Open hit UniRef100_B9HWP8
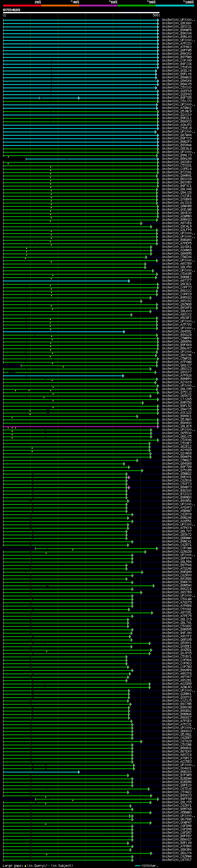The width and height of the screenshot is (197, 868). click(176, 30)
